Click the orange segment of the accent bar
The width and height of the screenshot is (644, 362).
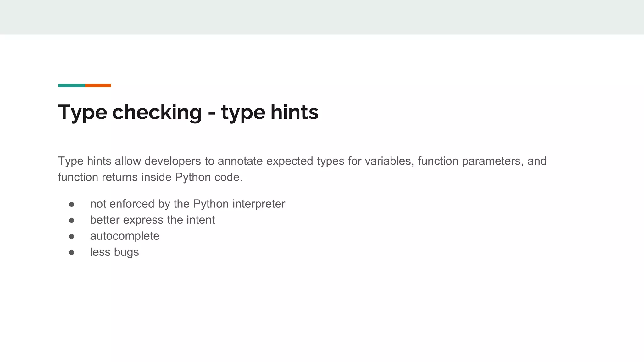click(x=98, y=85)
